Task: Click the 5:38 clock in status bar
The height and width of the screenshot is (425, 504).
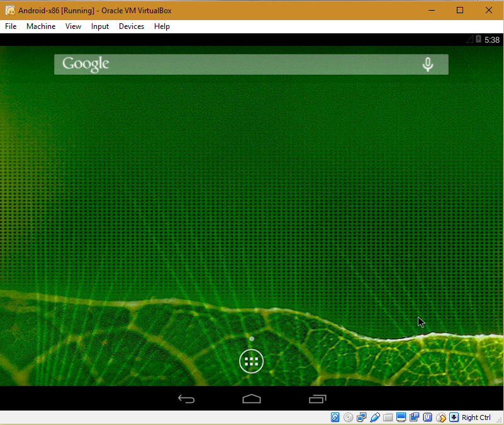Action: point(492,40)
